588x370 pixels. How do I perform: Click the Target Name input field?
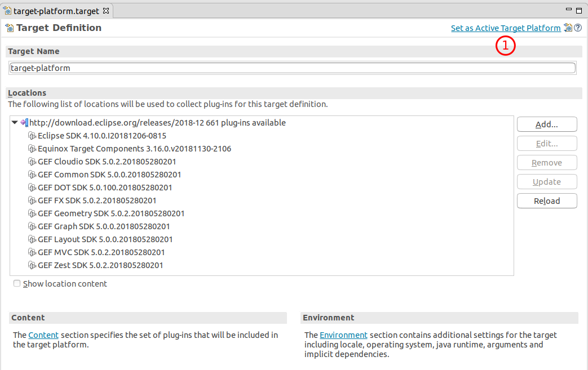click(x=293, y=68)
